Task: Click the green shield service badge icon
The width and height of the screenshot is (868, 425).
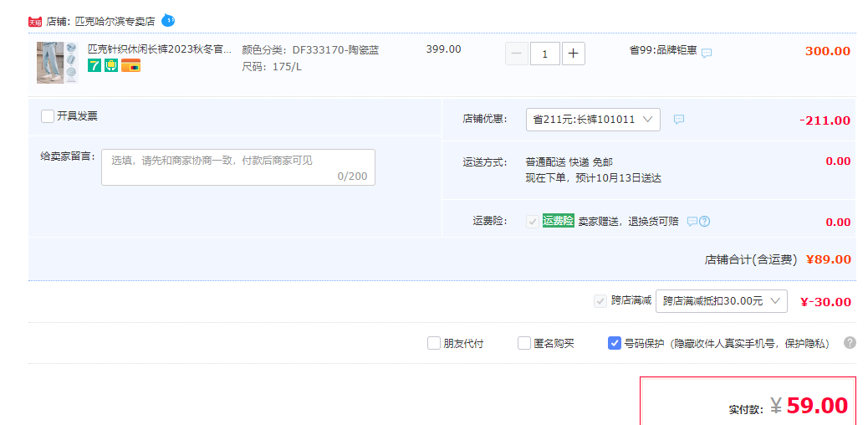Action: 111,65
